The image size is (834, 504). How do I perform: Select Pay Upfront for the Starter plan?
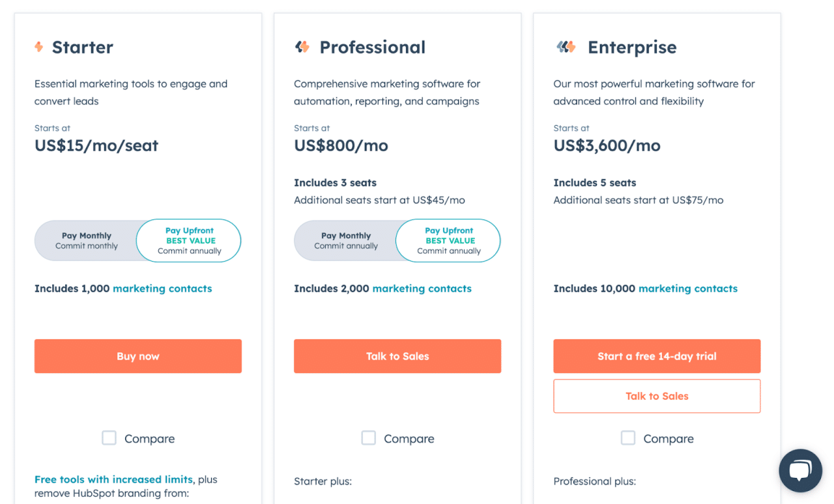pyautogui.click(x=188, y=240)
